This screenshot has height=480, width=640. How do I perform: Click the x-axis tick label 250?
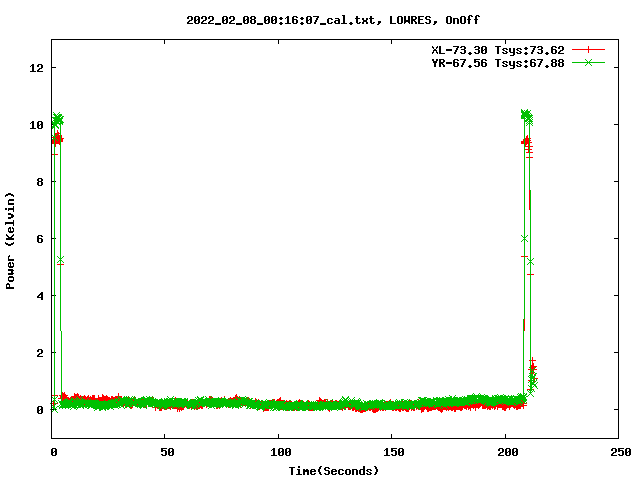pos(620,452)
